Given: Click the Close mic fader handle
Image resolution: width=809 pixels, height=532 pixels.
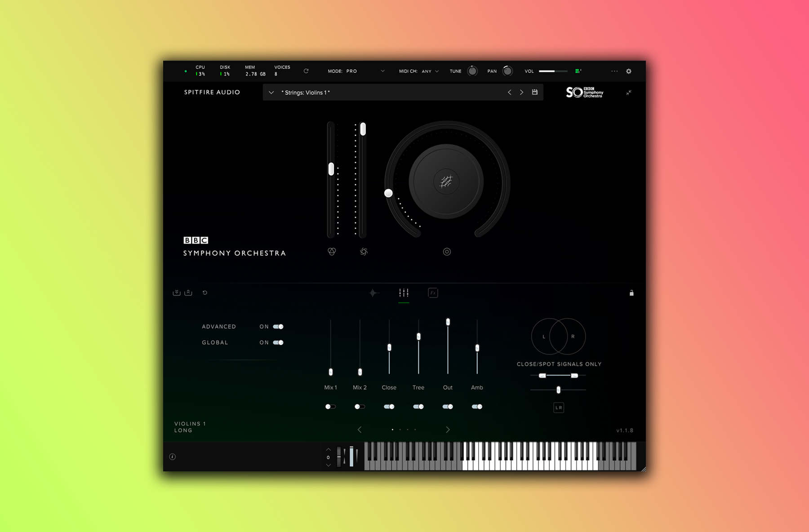Looking at the screenshot, I should [x=389, y=347].
